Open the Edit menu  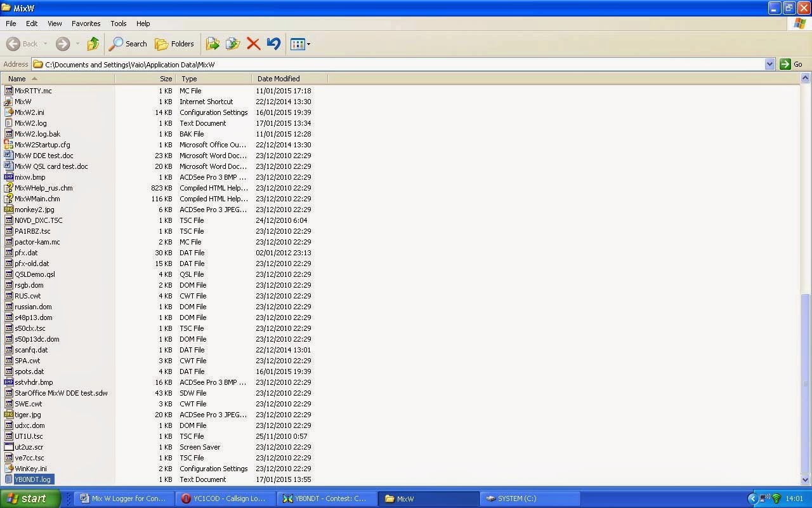(x=32, y=23)
